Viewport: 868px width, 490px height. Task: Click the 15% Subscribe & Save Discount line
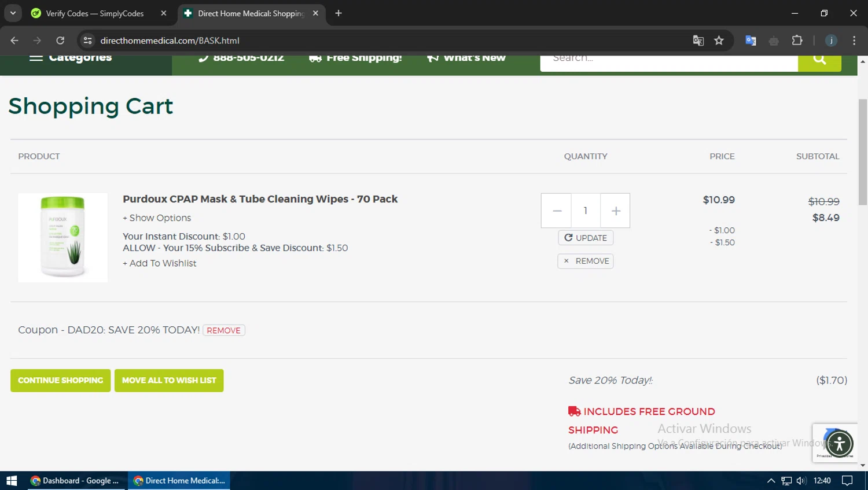(235, 248)
